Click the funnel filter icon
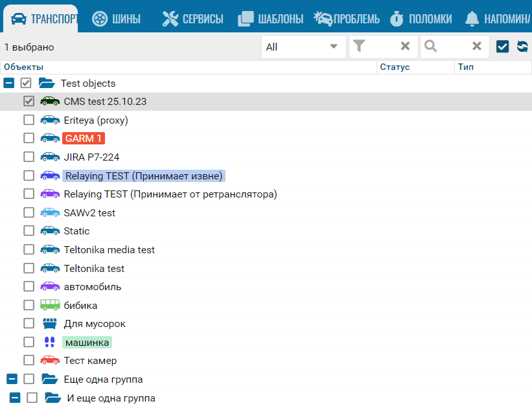This screenshot has height=408, width=532. click(359, 46)
